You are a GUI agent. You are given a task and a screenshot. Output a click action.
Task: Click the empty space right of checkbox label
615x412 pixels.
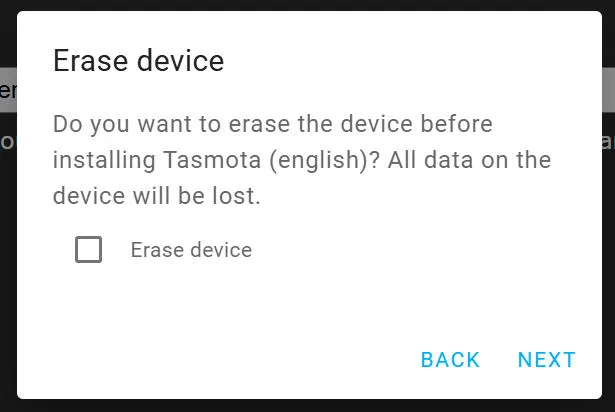(x=420, y=250)
